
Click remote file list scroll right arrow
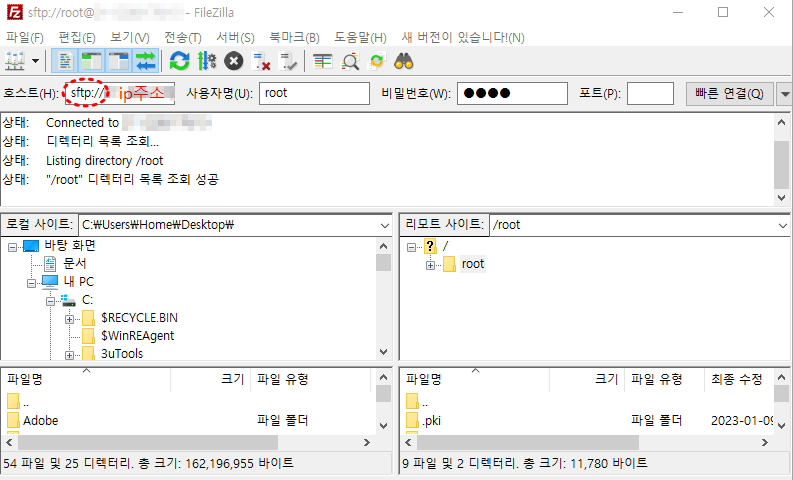pyautogui.click(x=765, y=443)
